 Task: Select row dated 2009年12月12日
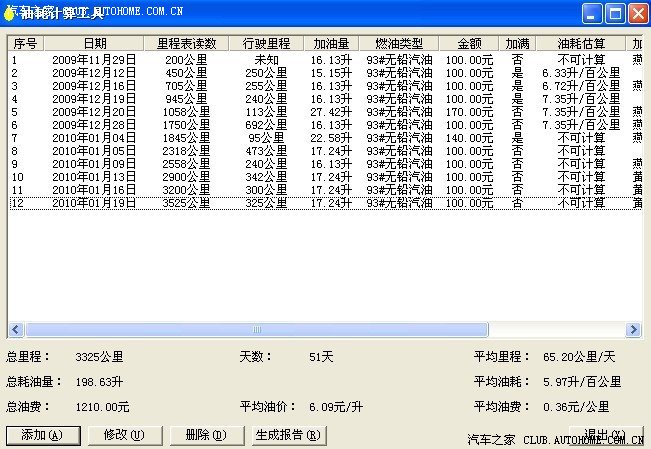pos(326,73)
